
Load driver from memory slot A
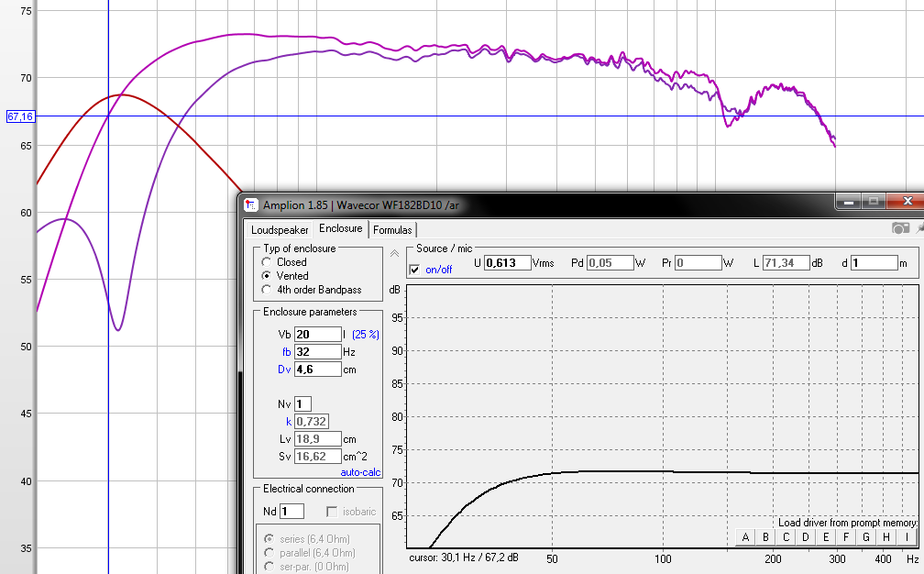(x=745, y=537)
